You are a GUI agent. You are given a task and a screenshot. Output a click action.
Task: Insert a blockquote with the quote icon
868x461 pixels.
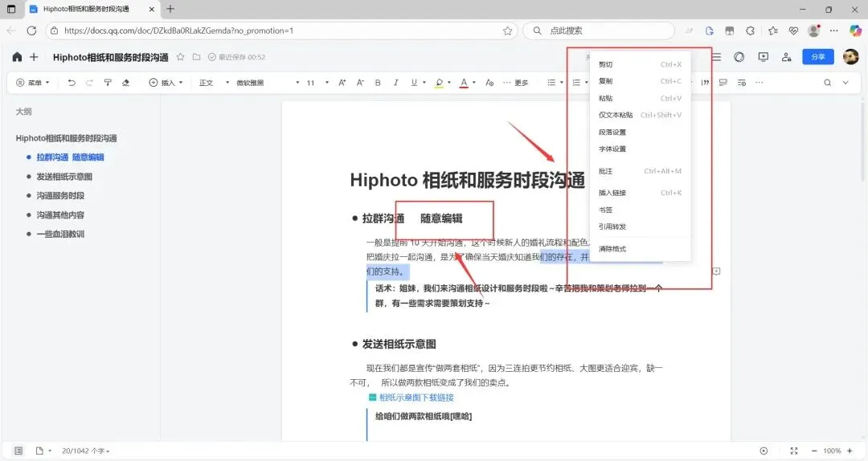[x=706, y=83]
